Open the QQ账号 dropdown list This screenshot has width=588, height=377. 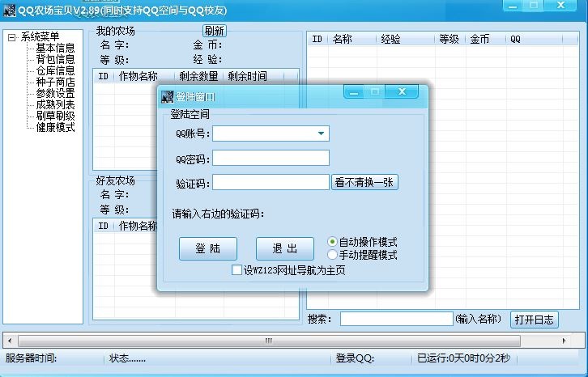[x=322, y=133]
